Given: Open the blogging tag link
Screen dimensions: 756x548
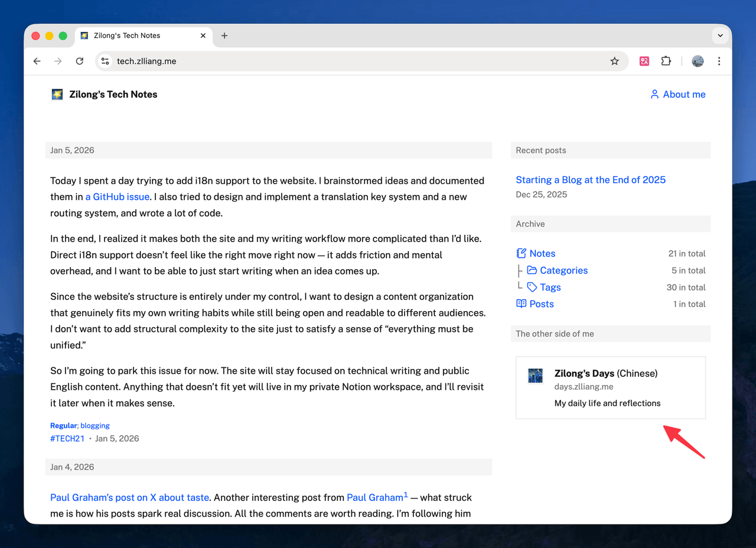Looking at the screenshot, I should (95, 426).
